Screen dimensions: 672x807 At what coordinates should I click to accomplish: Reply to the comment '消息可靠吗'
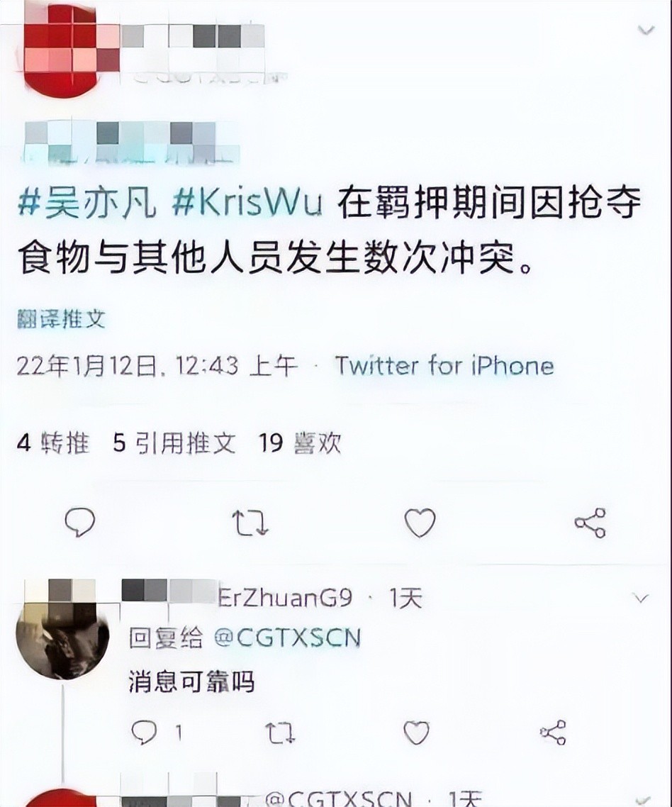144,732
